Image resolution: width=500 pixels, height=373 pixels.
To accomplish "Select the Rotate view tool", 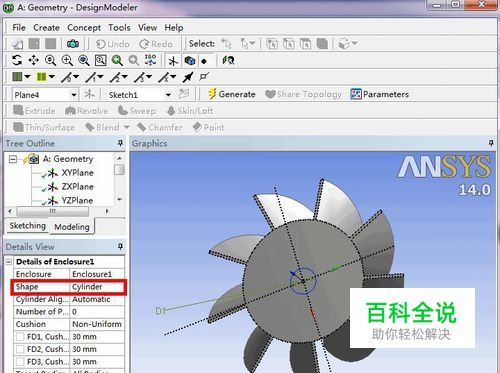I will click(x=17, y=60).
